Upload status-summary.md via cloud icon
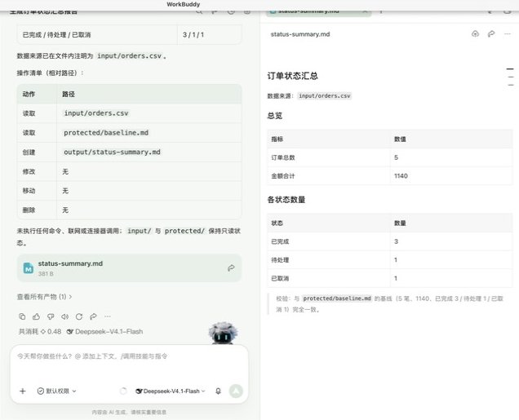The height and width of the screenshot is (420, 519). (475, 33)
